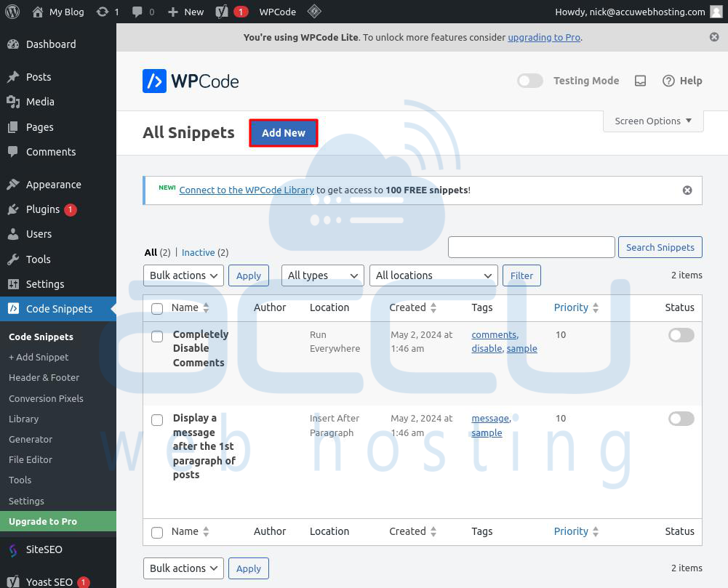This screenshot has height=588, width=728.
Task: Expand the Screen Options panel
Action: [653, 121]
